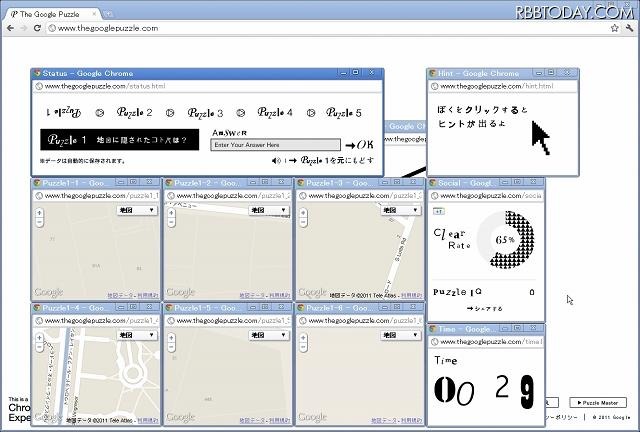Open the Chrome wrench settings menu

[x=629, y=28]
